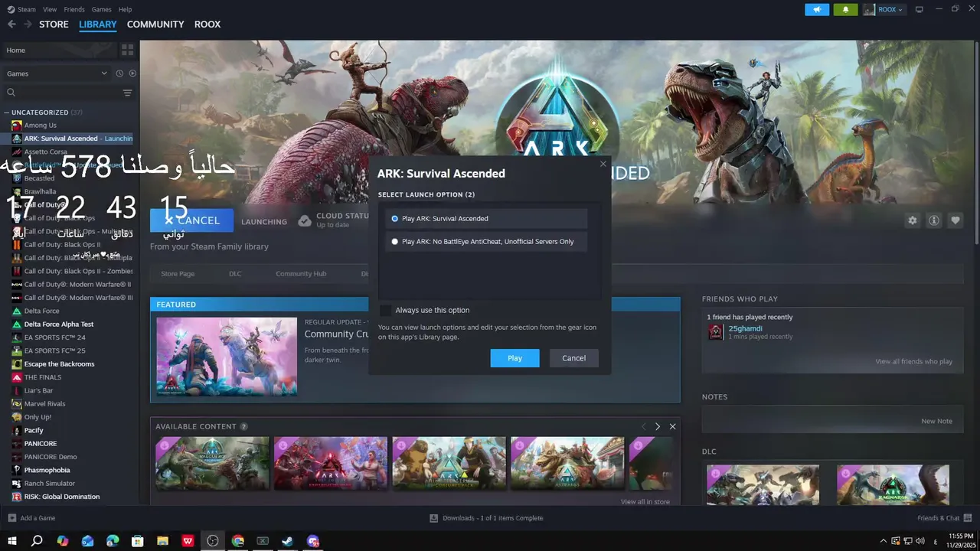Viewport: 980px width, 551px height.
Task: Open the notifications bell icon
Action: pos(845,9)
